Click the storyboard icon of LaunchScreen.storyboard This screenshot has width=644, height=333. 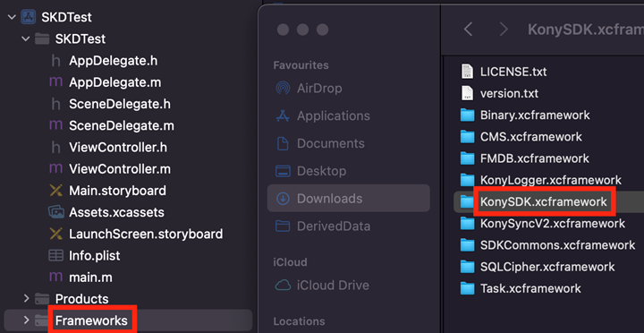pyautogui.click(x=55, y=234)
